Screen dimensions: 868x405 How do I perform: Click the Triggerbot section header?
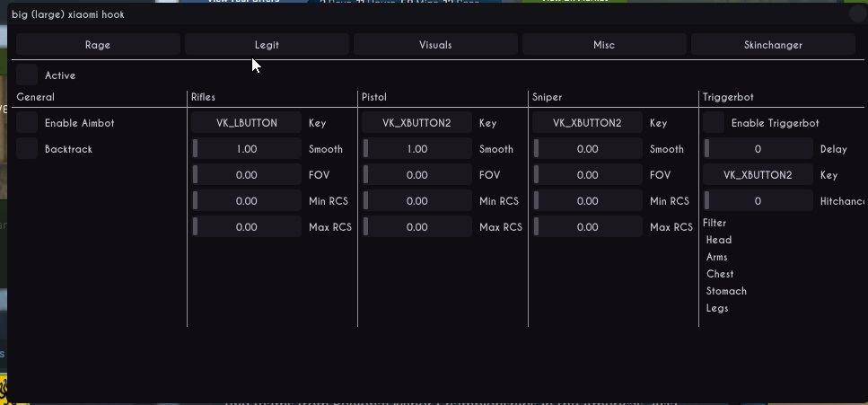click(728, 97)
